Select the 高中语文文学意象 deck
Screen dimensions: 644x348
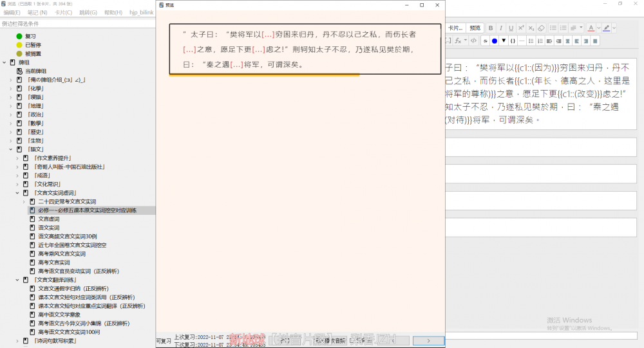point(59,315)
